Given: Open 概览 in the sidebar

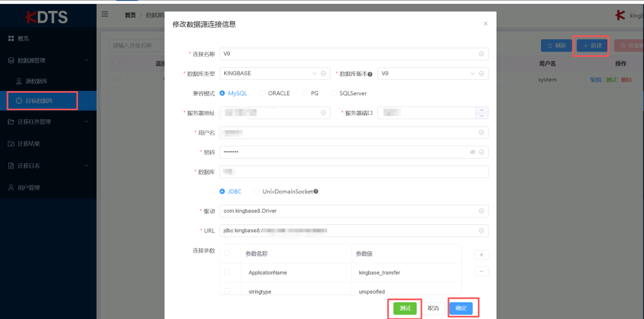Looking at the screenshot, I should pyautogui.click(x=48, y=39).
